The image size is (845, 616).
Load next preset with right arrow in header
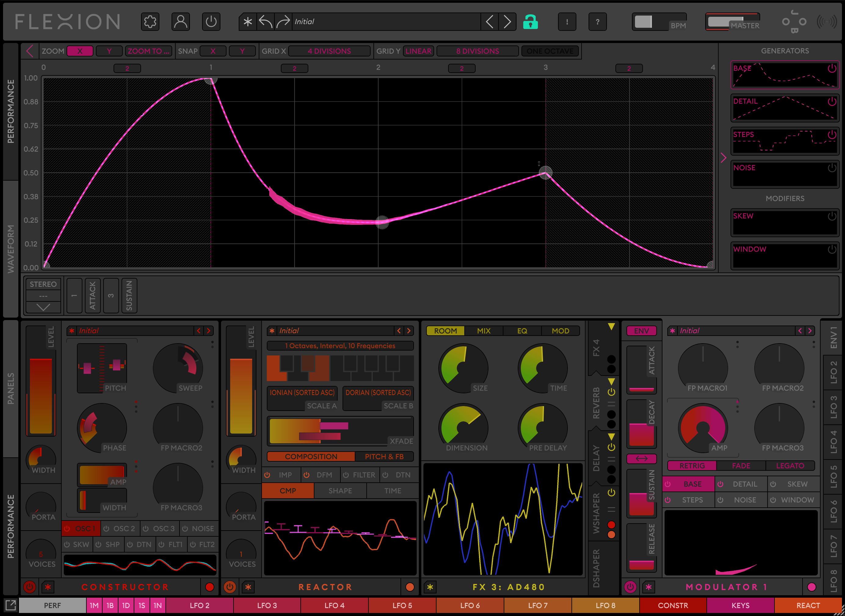(x=507, y=22)
